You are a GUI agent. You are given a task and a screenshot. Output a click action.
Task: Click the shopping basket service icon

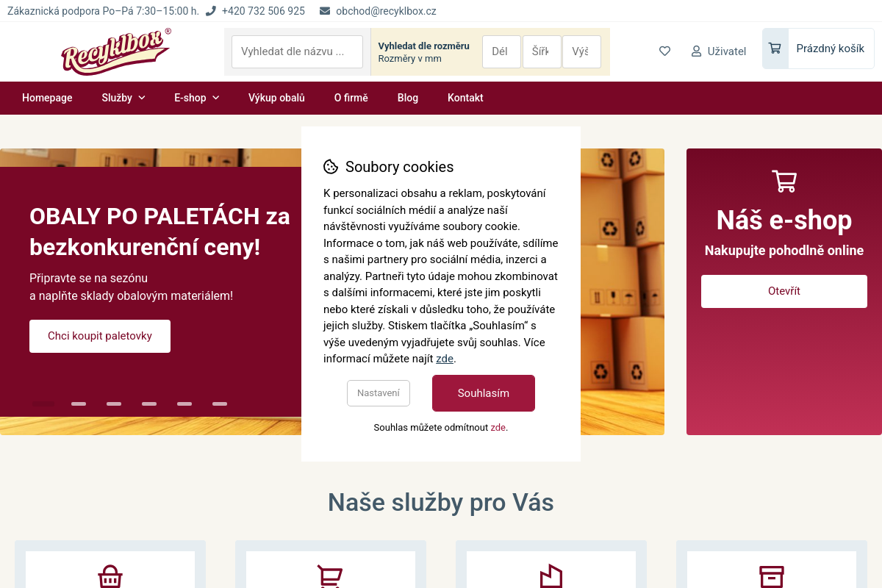coord(110,576)
